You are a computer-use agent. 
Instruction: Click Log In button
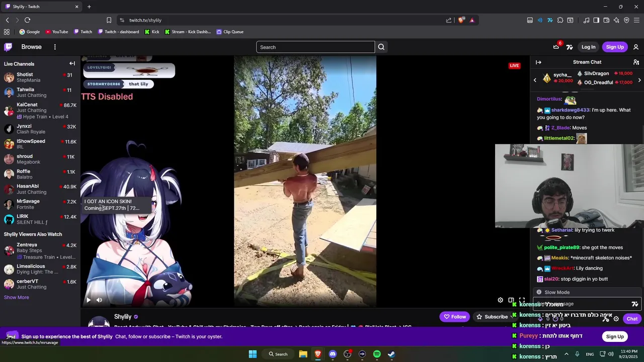click(x=588, y=47)
